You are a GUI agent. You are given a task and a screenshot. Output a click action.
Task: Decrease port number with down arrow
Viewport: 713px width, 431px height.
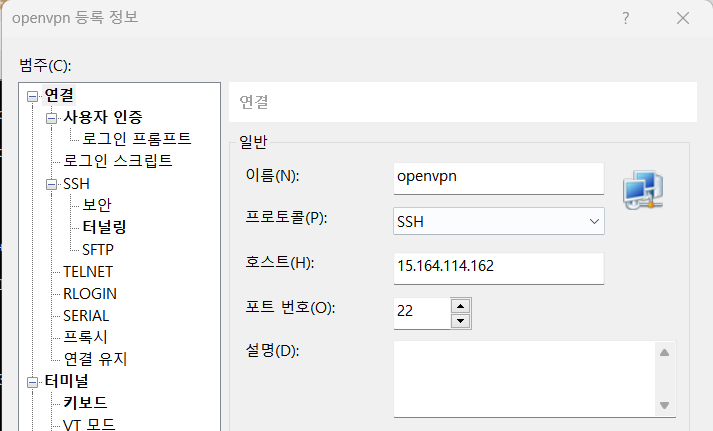[461, 321]
